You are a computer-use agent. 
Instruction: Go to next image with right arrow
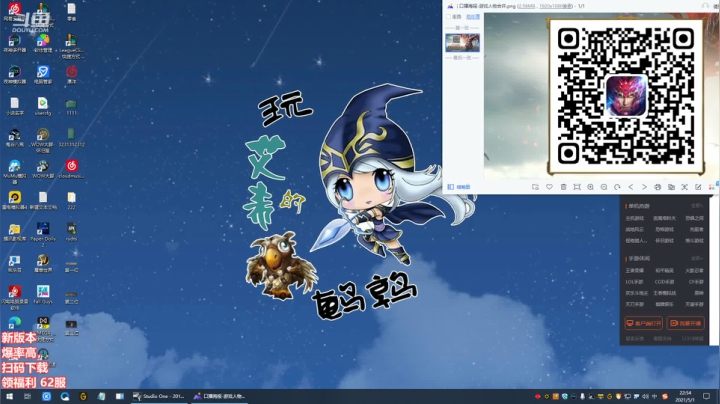click(x=644, y=187)
